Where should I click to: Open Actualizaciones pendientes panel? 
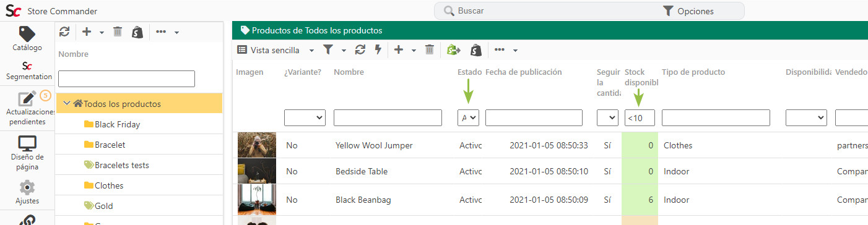pos(27,108)
